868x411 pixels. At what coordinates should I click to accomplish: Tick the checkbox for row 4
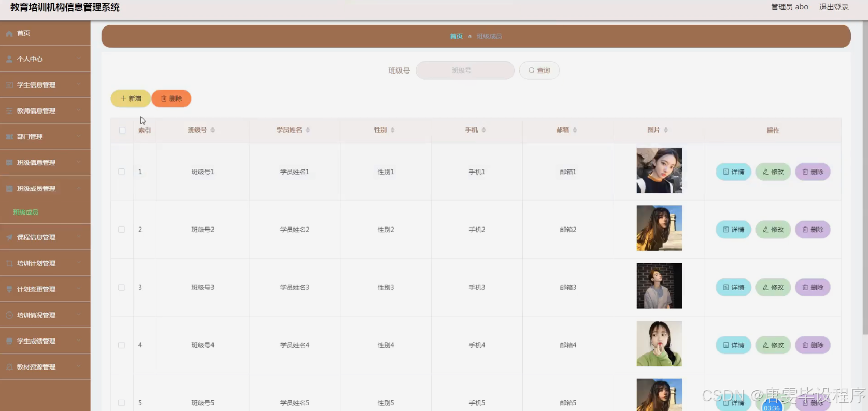click(x=122, y=345)
